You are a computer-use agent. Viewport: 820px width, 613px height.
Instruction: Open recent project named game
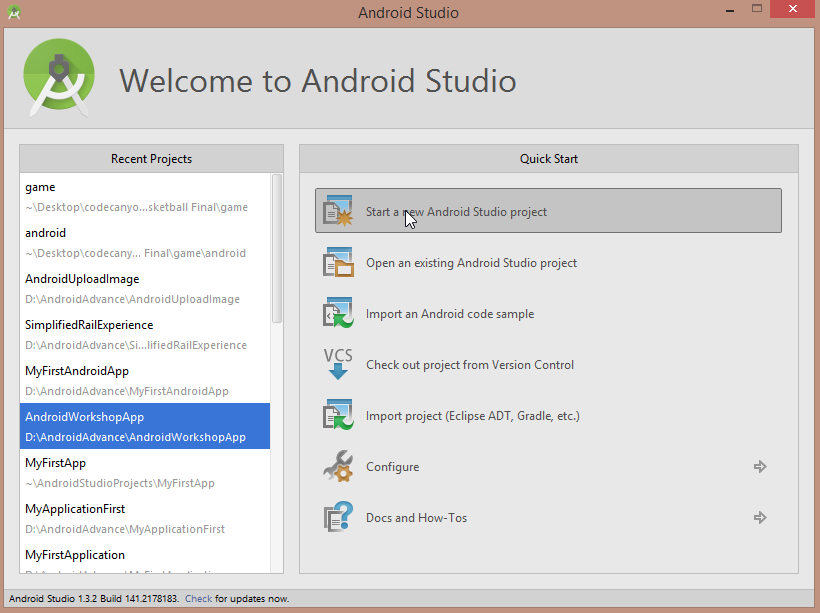pos(145,196)
